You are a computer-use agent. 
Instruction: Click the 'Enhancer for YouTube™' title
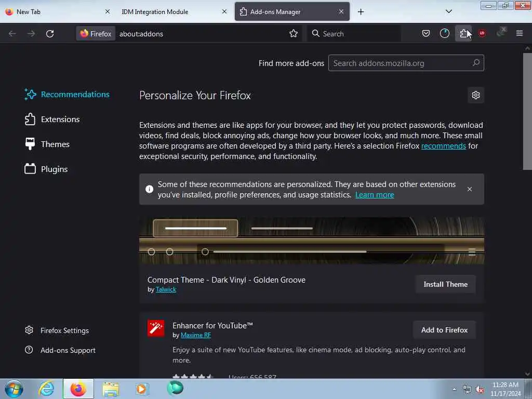tap(212, 326)
